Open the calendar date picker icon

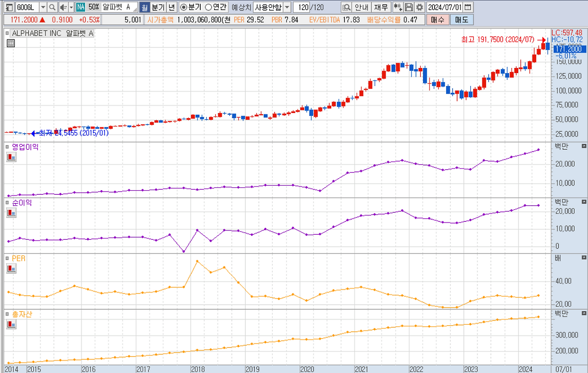tap(468, 7)
